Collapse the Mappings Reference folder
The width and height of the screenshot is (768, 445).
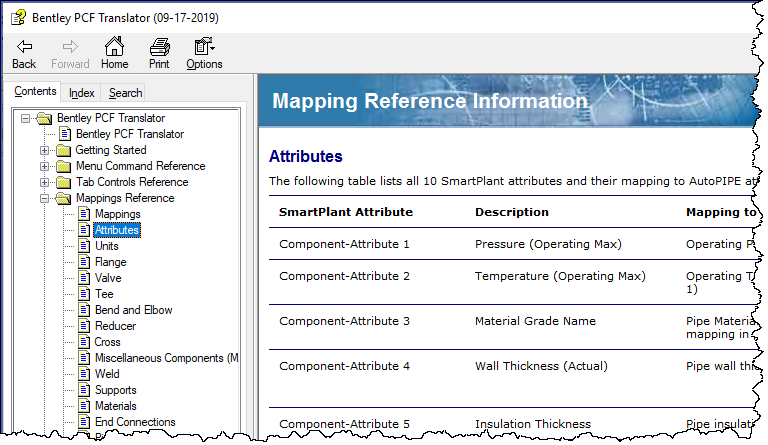coord(44,198)
